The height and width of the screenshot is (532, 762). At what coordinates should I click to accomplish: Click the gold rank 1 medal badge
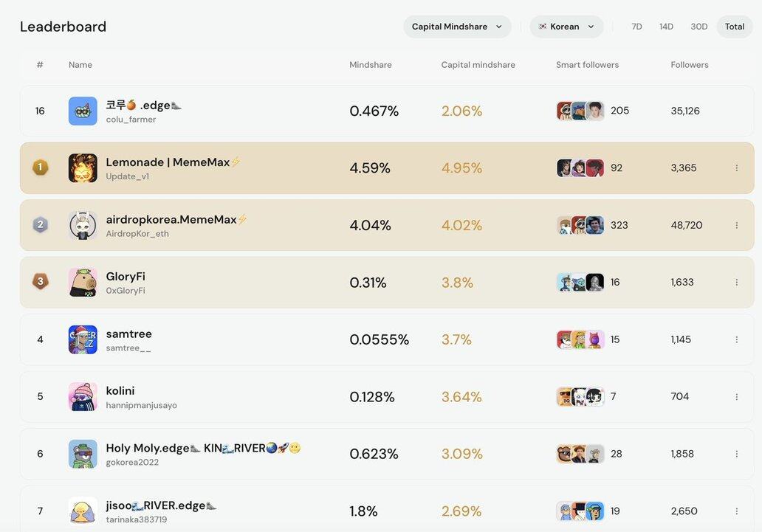click(41, 167)
